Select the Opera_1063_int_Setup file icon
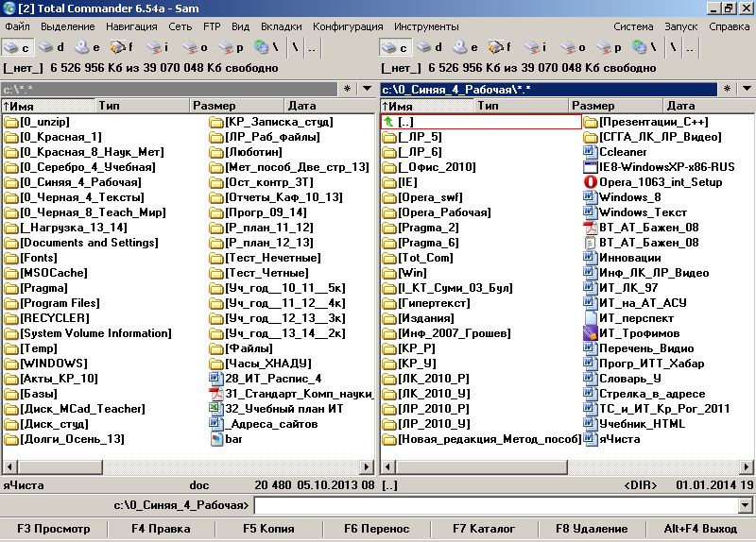Screen dimensions: 756x542 [x=590, y=182]
